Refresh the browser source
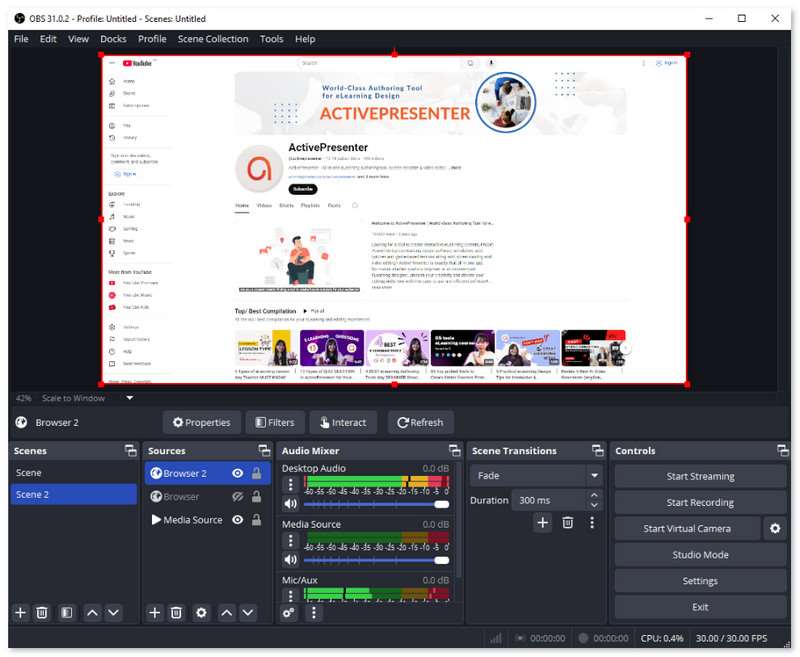Image resolution: width=800 pixels, height=657 pixels. point(420,422)
